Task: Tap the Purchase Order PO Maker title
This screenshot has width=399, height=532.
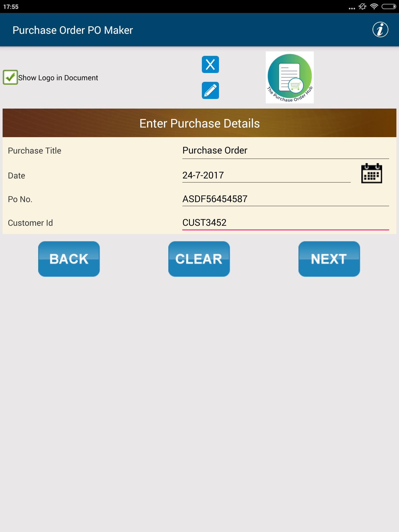Action: pos(73,30)
